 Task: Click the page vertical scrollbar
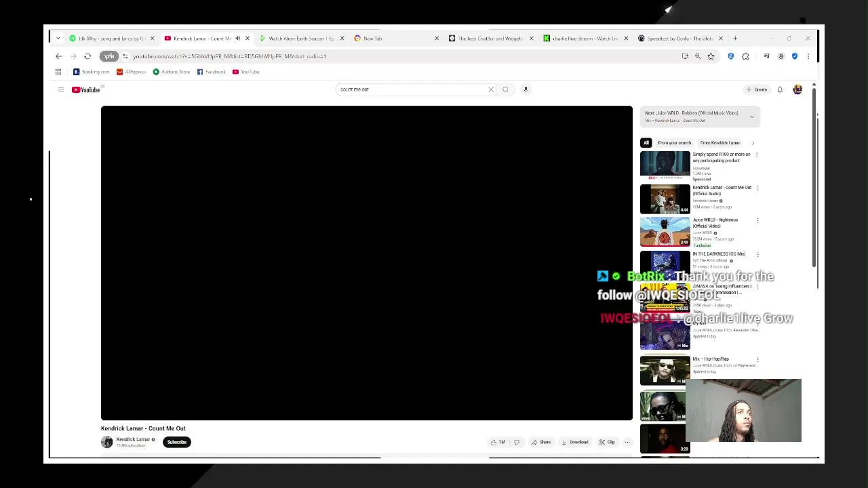click(814, 176)
